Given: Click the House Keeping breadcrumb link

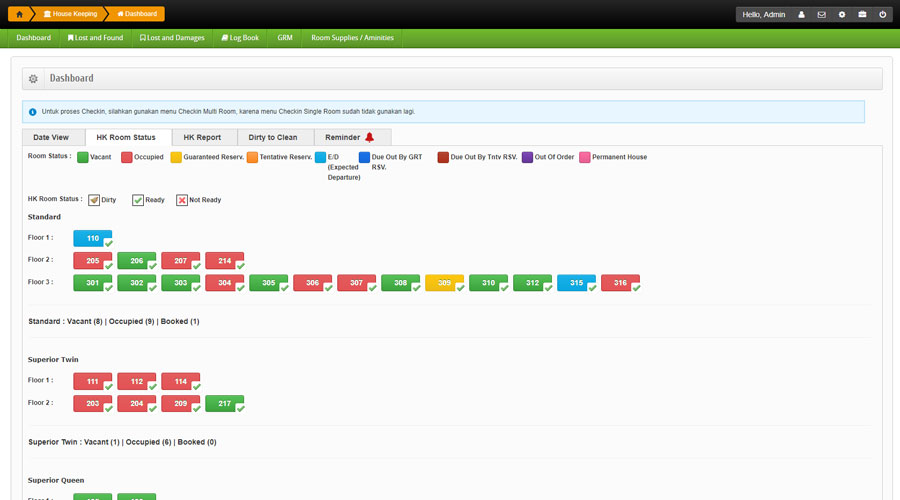Looking at the screenshot, I should point(68,14).
